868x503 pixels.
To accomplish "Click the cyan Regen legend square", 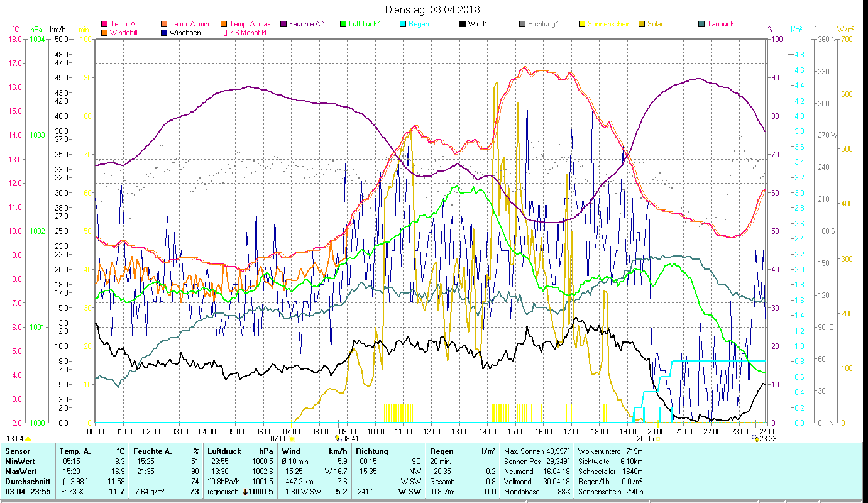I will coord(403,25).
